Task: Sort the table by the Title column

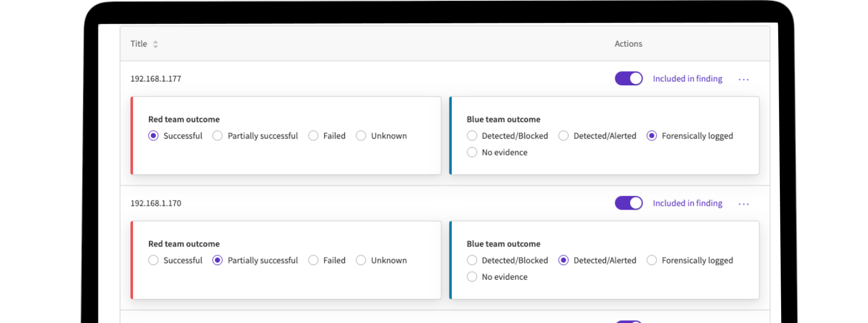Action: 155,44
